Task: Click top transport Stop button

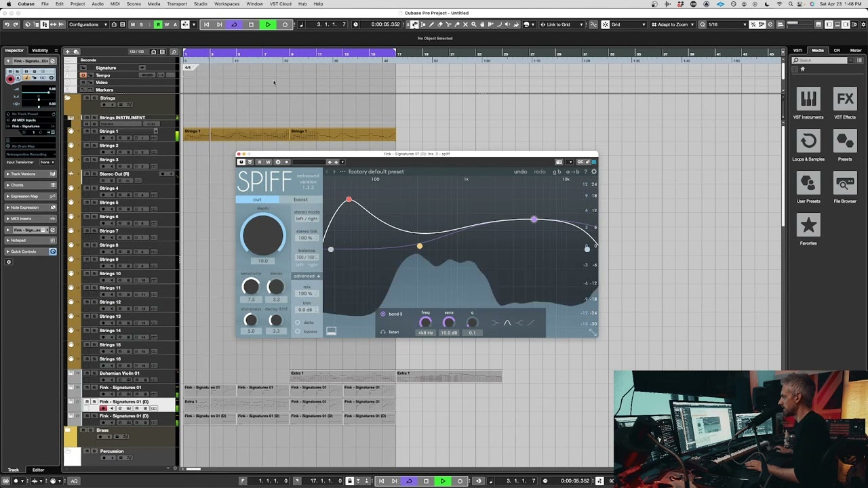Action: tap(251, 24)
